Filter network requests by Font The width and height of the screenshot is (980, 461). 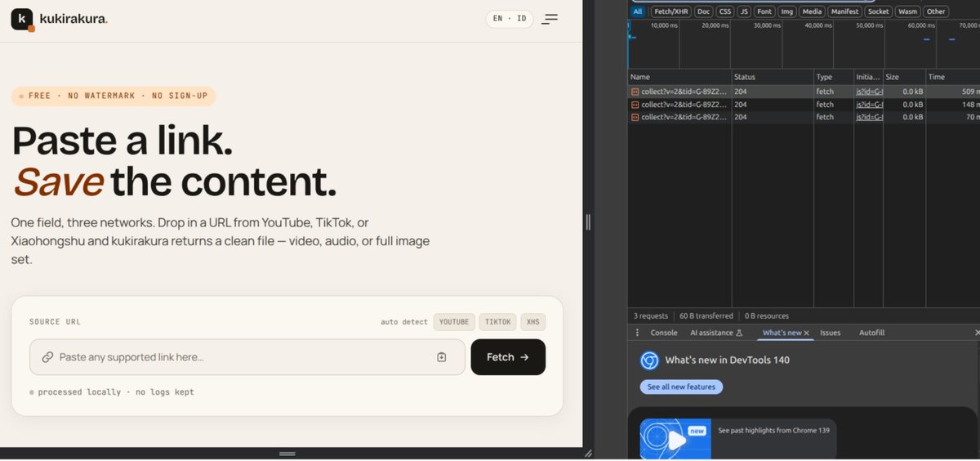pyautogui.click(x=764, y=11)
